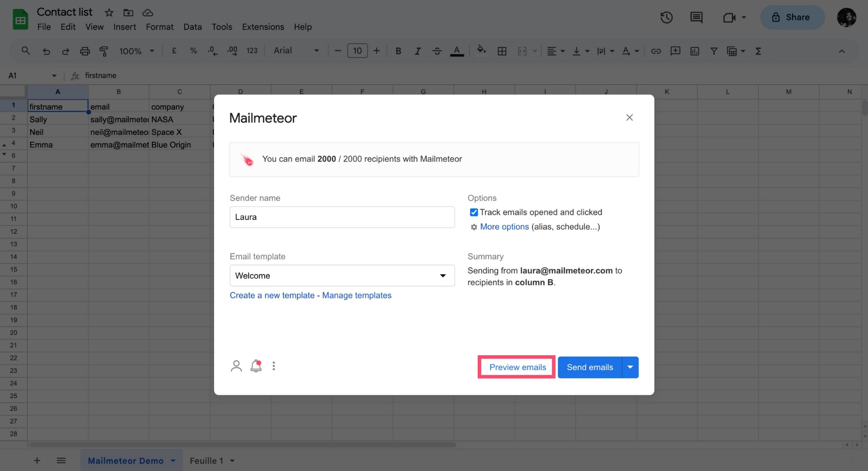The image size is (868, 471).
Task: Switch to the Feuille 1 sheet tab
Action: pyautogui.click(x=206, y=461)
